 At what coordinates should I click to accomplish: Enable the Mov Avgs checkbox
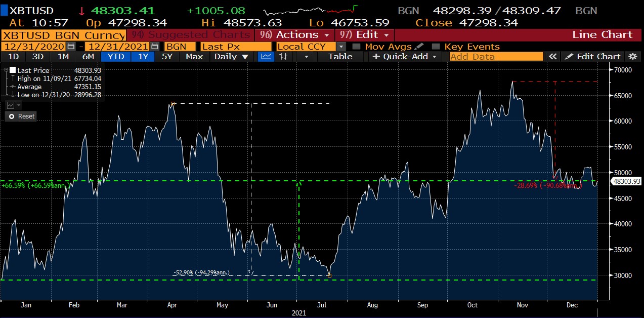point(356,47)
